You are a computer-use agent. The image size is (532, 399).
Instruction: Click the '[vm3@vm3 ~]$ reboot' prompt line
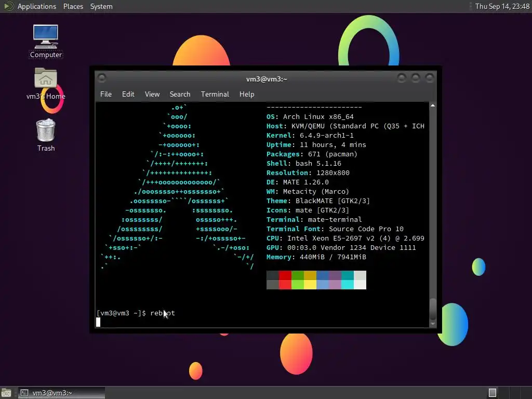(x=136, y=313)
